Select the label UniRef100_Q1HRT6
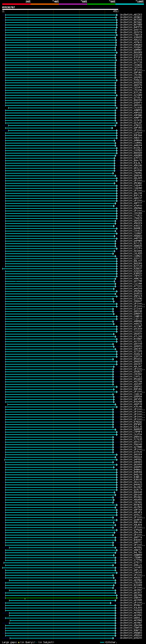146x644 pixels. [x=131, y=520]
